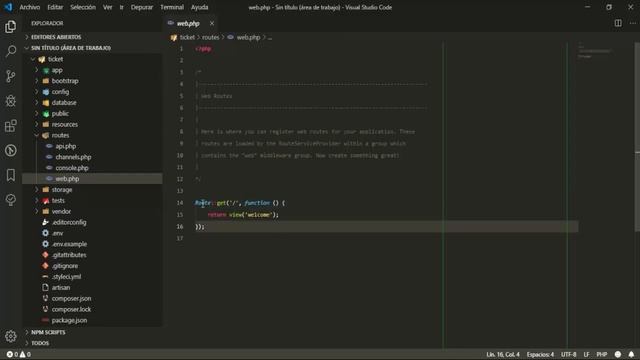Click the Split Editor icon
This screenshot has width=640, height=360.
point(618,23)
